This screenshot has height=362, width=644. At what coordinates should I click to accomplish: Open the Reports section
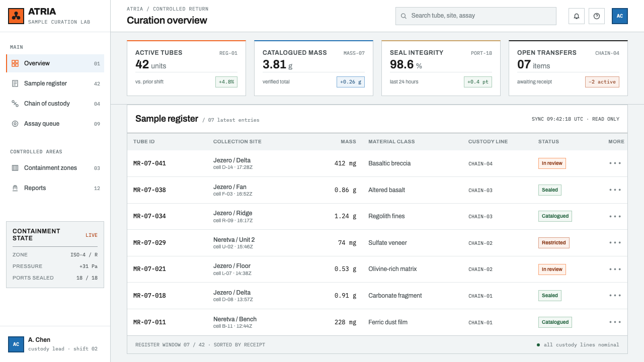pos(55,188)
